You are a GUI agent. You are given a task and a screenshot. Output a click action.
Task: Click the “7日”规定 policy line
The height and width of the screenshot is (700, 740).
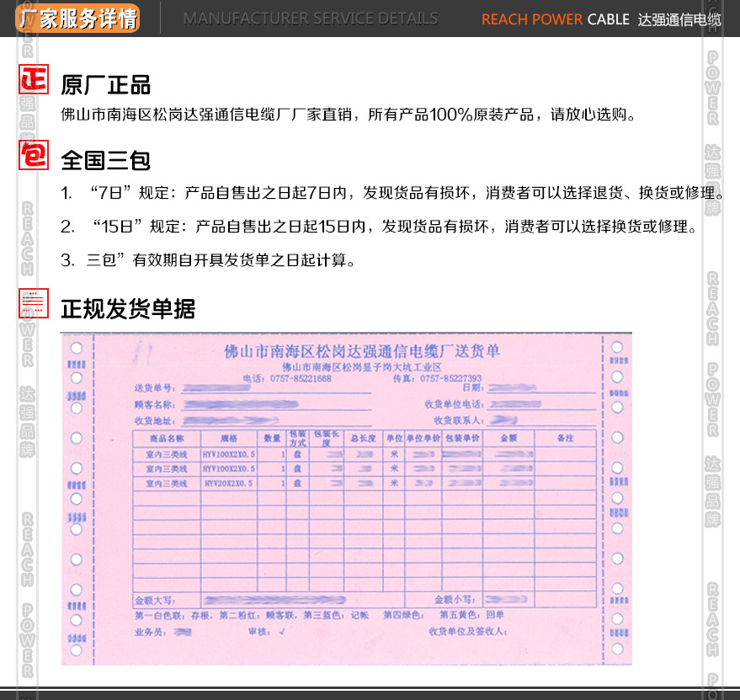(x=391, y=193)
